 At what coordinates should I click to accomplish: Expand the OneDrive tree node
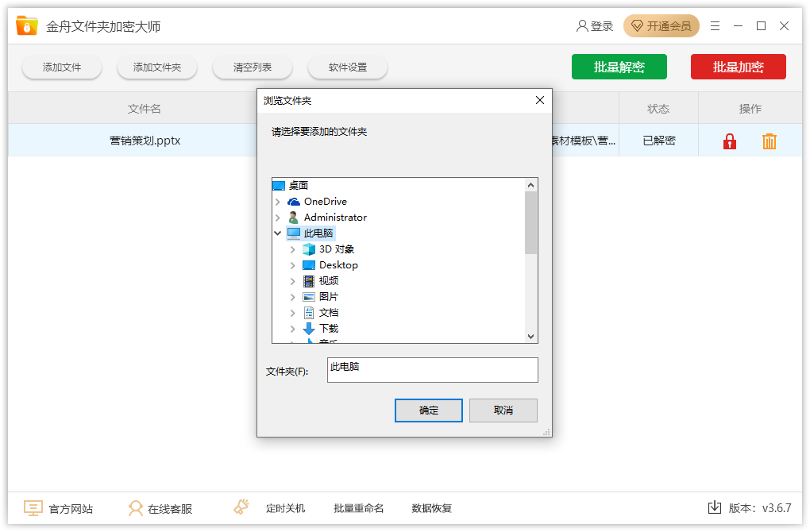point(278,202)
